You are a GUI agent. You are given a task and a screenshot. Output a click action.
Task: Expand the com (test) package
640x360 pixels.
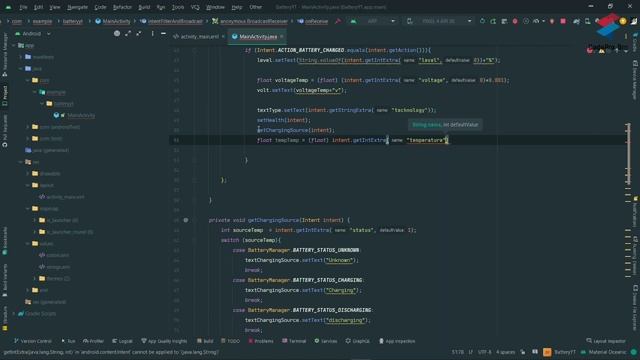[28, 138]
